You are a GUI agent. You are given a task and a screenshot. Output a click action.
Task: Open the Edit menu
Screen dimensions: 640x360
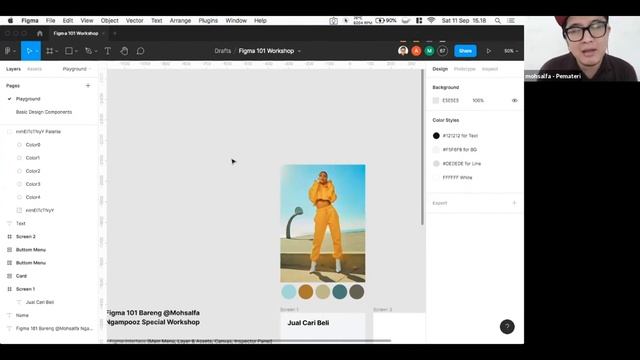(68, 20)
